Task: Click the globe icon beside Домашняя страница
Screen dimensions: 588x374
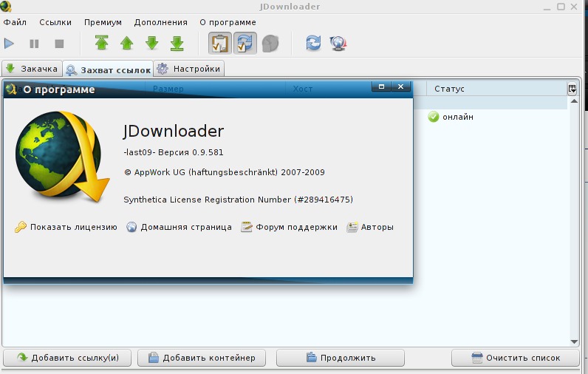Action: [131, 227]
